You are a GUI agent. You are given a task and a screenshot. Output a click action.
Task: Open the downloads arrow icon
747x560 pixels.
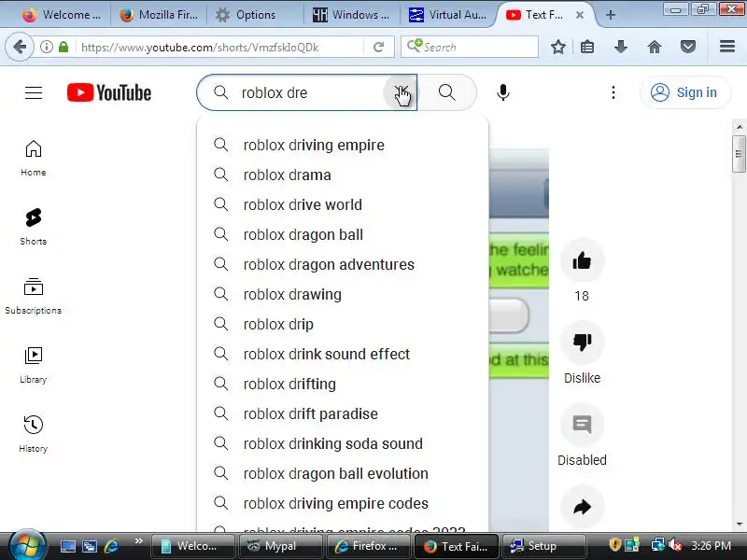[x=621, y=47]
